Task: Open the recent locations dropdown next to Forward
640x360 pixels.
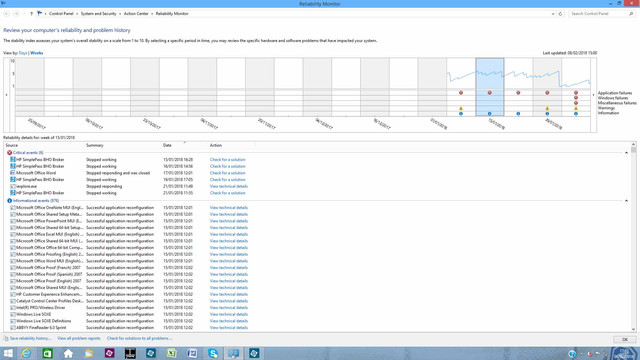Action: pos(24,14)
